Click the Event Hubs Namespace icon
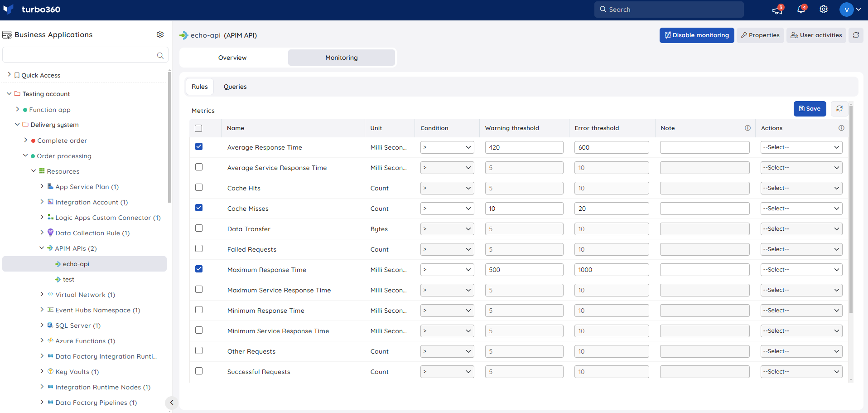This screenshot has height=413, width=868. (x=50, y=310)
